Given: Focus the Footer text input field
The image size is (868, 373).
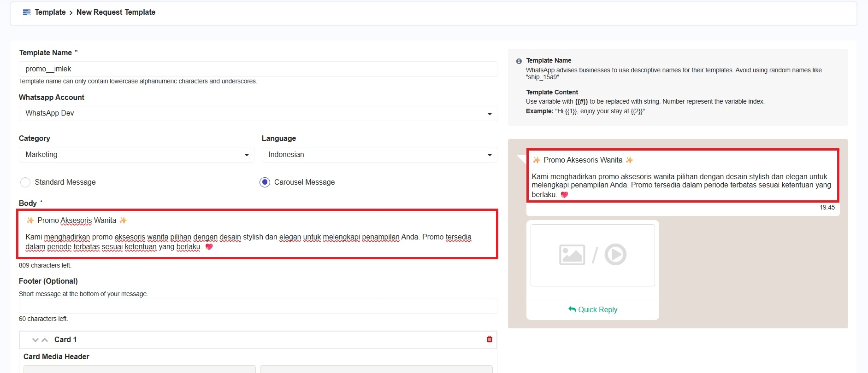Looking at the screenshot, I should (x=258, y=306).
